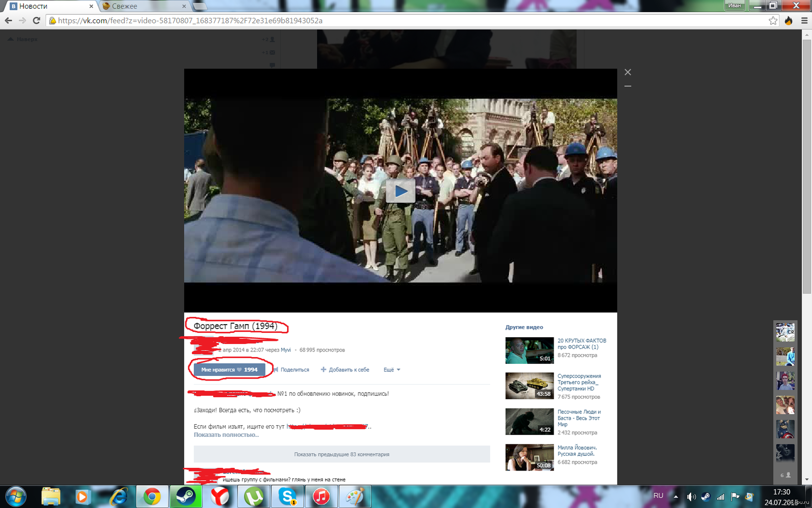Viewport: 812px width, 508px height.
Task: Click the Милла Йовович. Русская душой title
Action: (x=578, y=451)
